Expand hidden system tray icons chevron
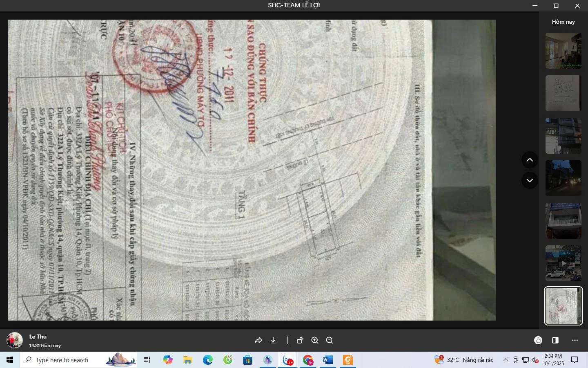 [x=506, y=360]
